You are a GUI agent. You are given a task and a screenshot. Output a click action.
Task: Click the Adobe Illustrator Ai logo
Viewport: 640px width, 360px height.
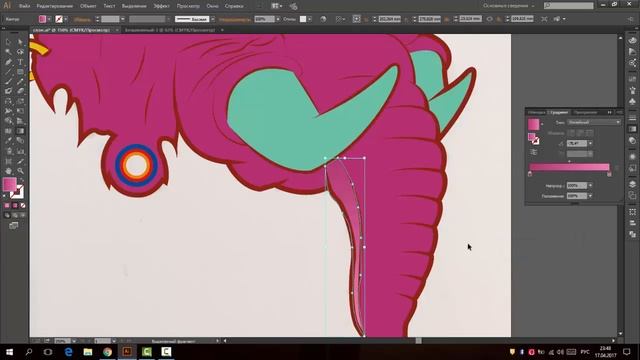pos(7,6)
